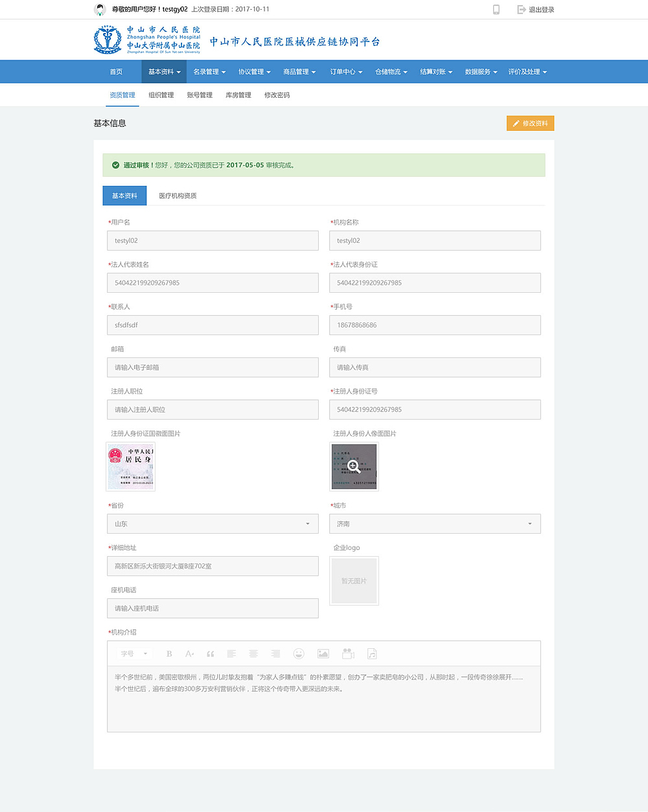Click the 注册人职位 input field
This screenshot has width=648, height=812.
coord(213,409)
